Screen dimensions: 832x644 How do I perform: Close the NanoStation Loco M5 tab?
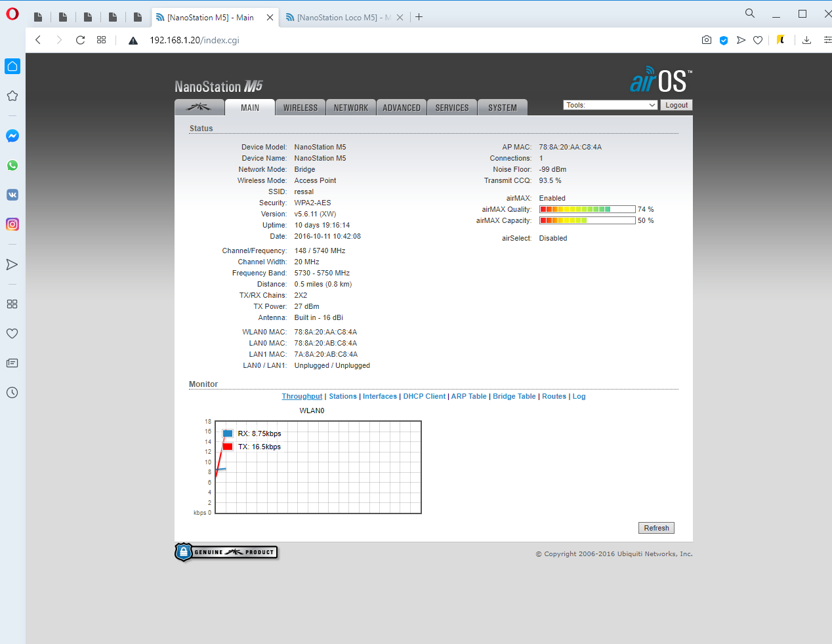click(400, 18)
